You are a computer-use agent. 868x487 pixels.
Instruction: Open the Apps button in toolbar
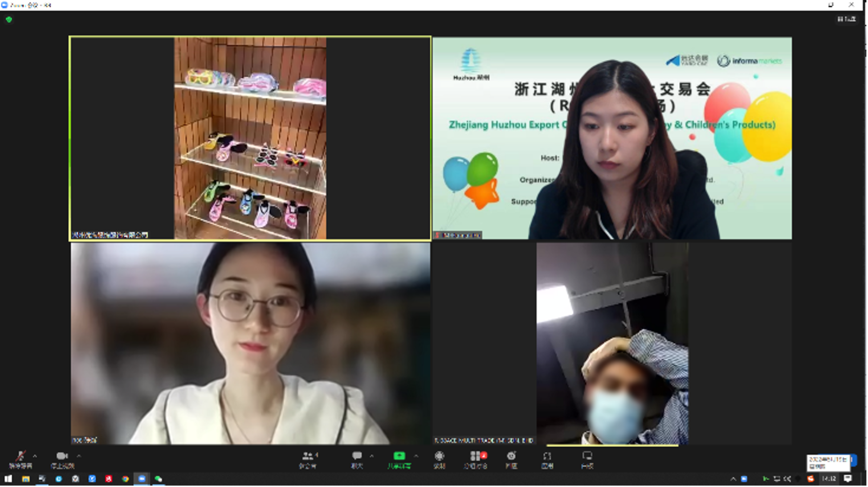click(x=547, y=459)
